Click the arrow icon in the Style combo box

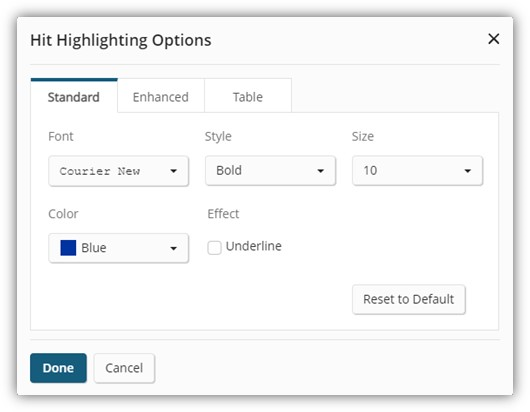click(x=320, y=171)
